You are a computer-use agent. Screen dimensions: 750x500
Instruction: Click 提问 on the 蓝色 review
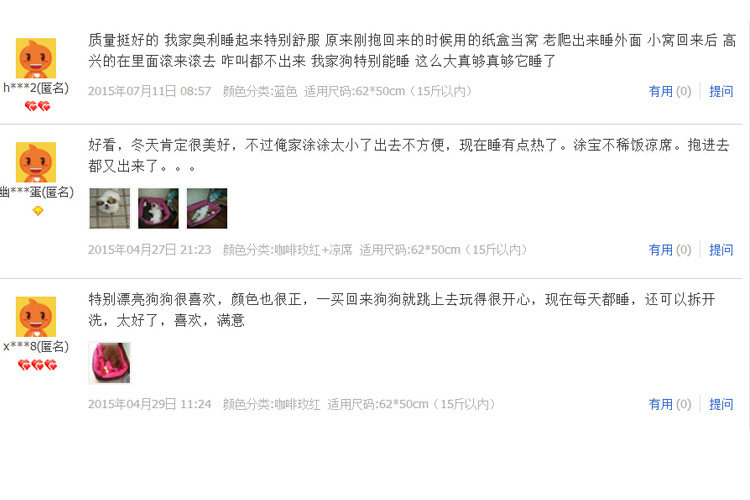pos(721,91)
